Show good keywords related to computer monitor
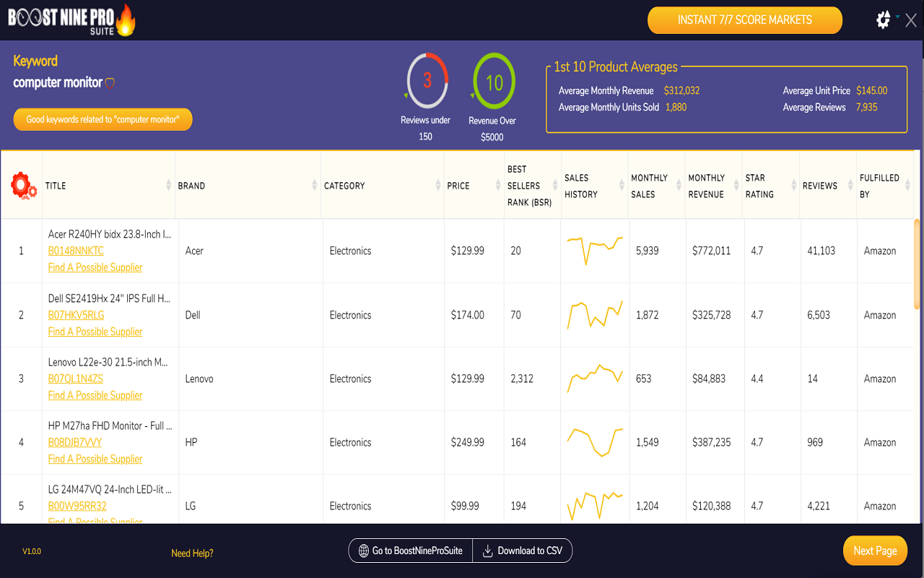924x578 pixels. click(x=103, y=119)
